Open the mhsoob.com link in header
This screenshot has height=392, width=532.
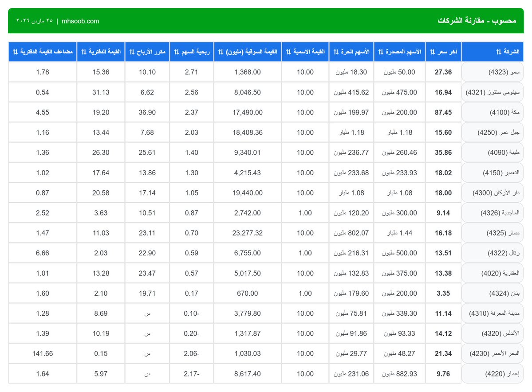(x=80, y=21)
